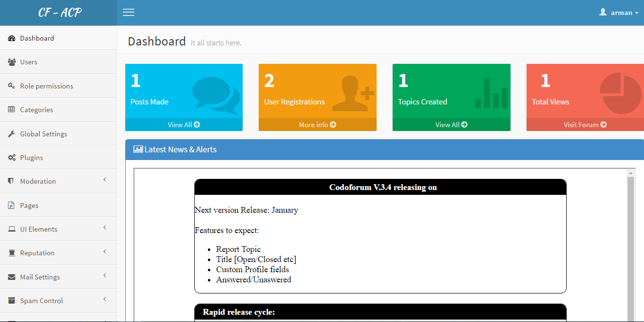Open Global Settings from the sidebar
This screenshot has height=322, width=644.
[x=59, y=134]
